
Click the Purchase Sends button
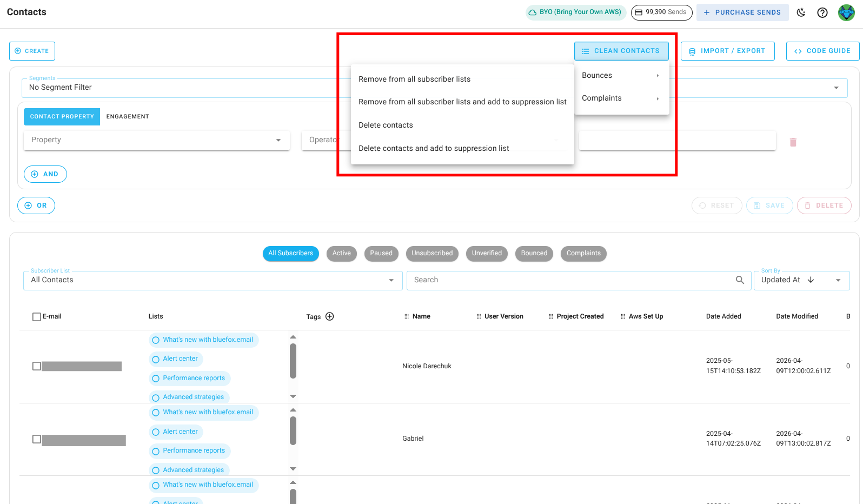click(742, 12)
